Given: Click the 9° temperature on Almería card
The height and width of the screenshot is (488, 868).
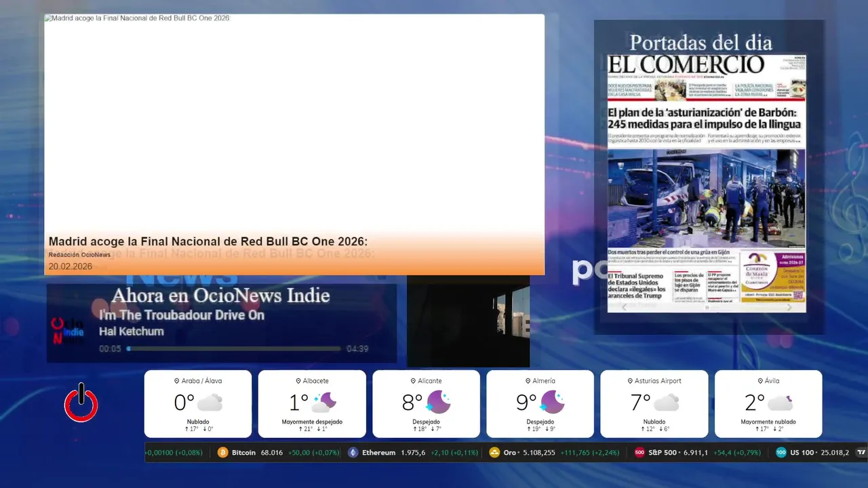Looking at the screenshot, I should click(526, 403).
